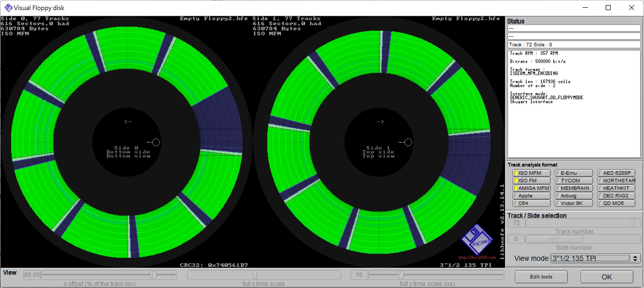Toggle TYCOM format checkbox
This screenshot has width=644, height=288.
tap(557, 180)
